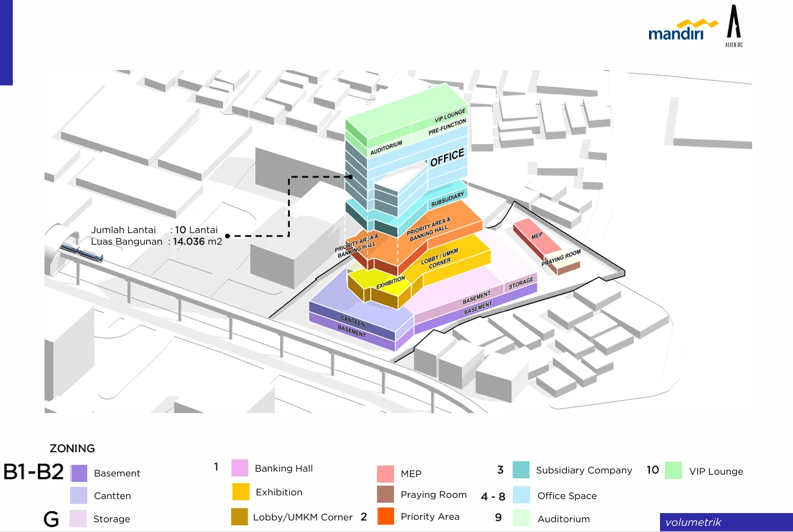The width and height of the screenshot is (793, 532).
Task: Click the "EXHIBITION" label on the building
Action: 390,284
